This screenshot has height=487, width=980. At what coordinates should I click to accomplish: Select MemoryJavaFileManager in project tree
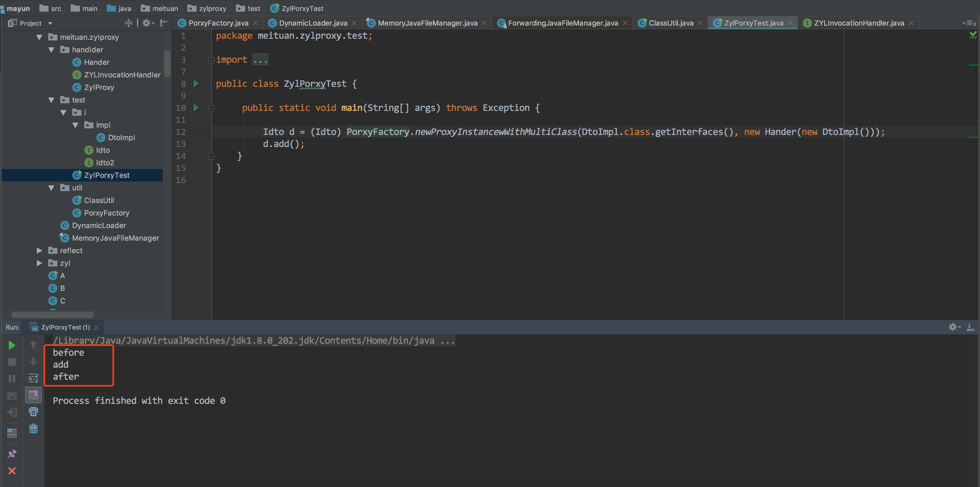pyautogui.click(x=110, y=238)
